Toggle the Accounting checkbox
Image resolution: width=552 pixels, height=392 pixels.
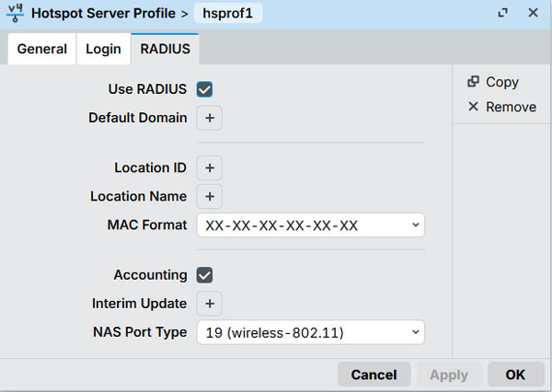pyautogui.click(x=205, y=275)
